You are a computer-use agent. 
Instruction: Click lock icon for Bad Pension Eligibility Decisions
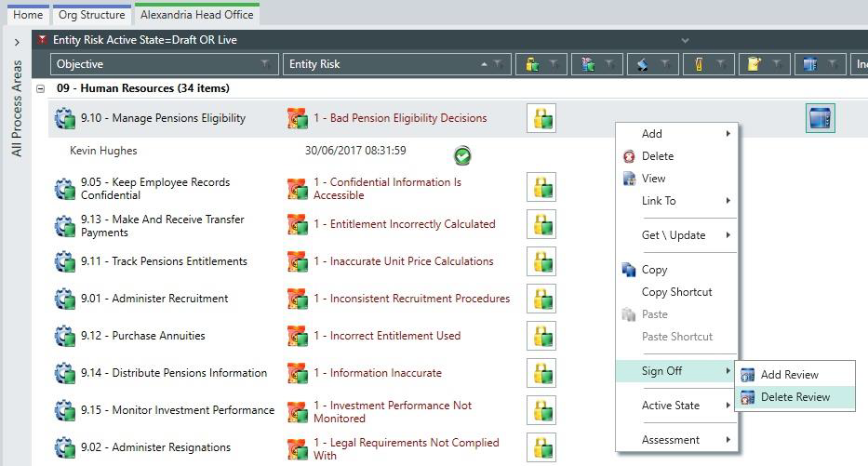click(x=541, y=118)
